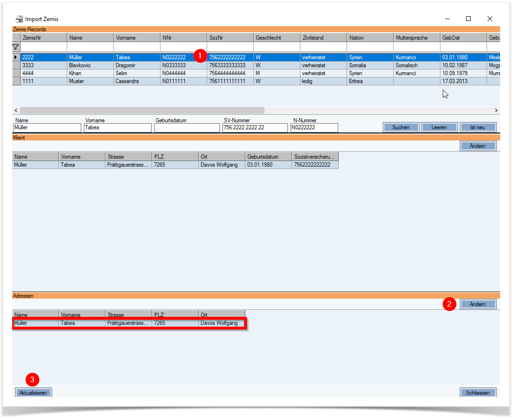This screenshot has height=420, width=516.
Task: Sort by the NNr column header
Action: 184,38
